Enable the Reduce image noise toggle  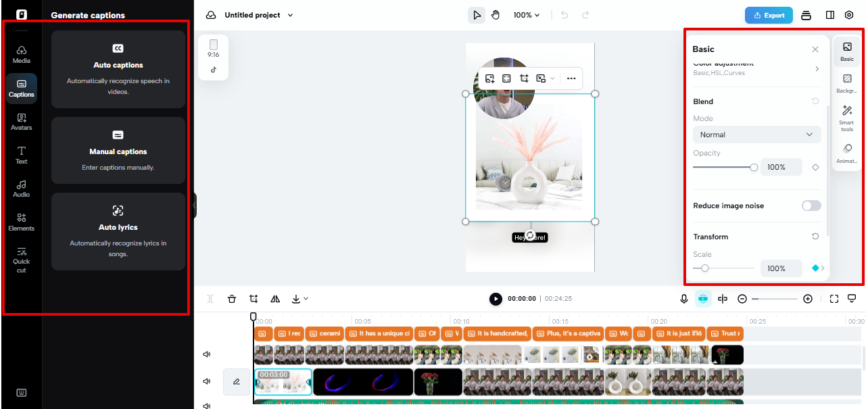[x=811, y=205]
